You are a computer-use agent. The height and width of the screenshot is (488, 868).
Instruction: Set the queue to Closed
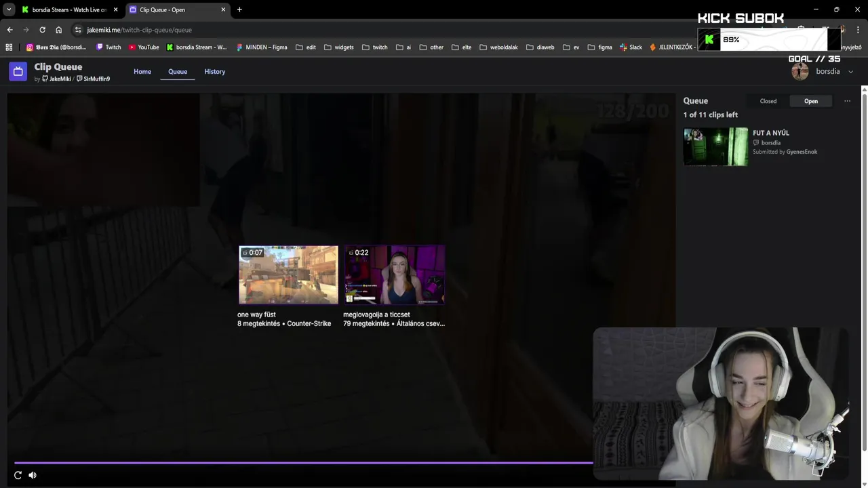[768, 101]
